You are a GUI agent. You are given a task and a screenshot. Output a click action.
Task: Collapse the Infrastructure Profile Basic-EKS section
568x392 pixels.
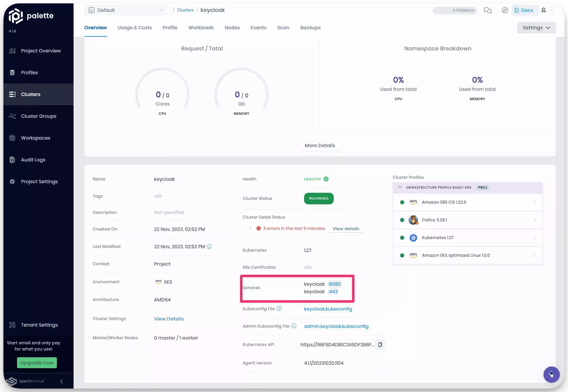click(x=400, y=187)
